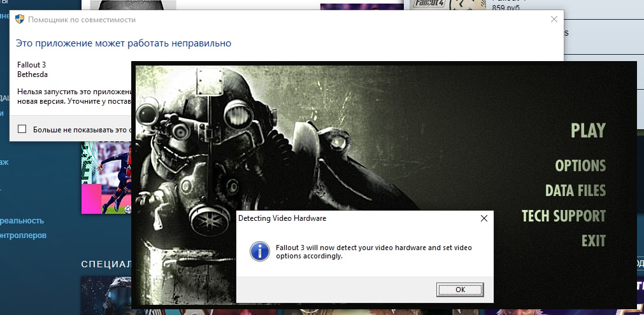The width and height of the screenshot is (644, 315).
Task: Start the game with PLAY
Action: (x=588, y=130)
